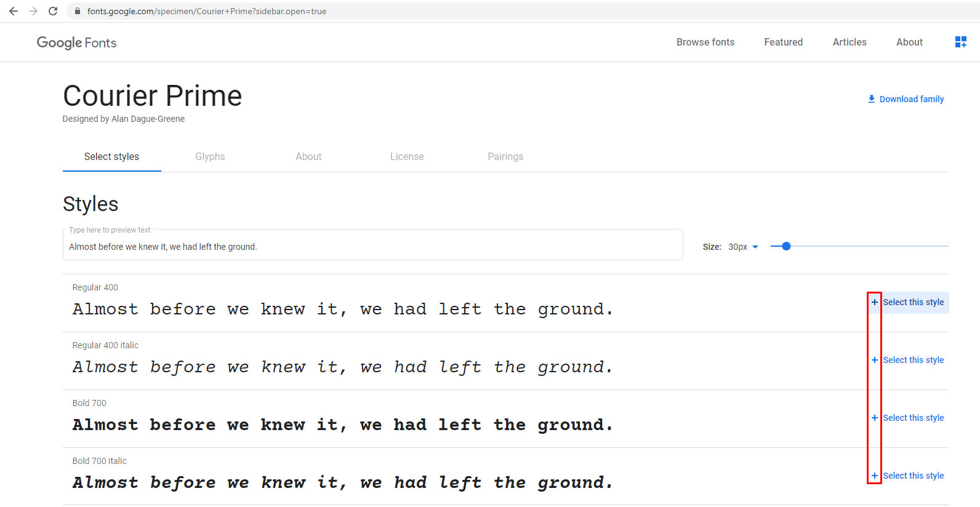
Task: Click the plus icon for Bold 700 italic
Action: click(874, 476)
